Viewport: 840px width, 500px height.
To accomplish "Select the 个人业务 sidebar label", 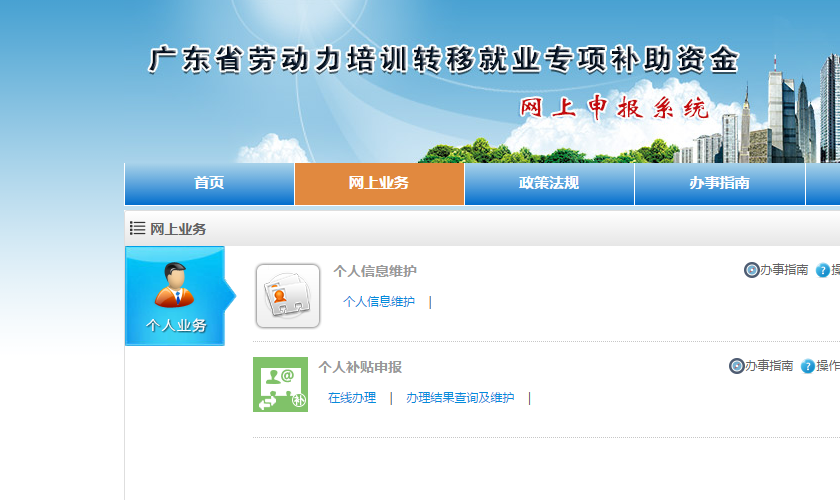I will [x=176, y=326].
